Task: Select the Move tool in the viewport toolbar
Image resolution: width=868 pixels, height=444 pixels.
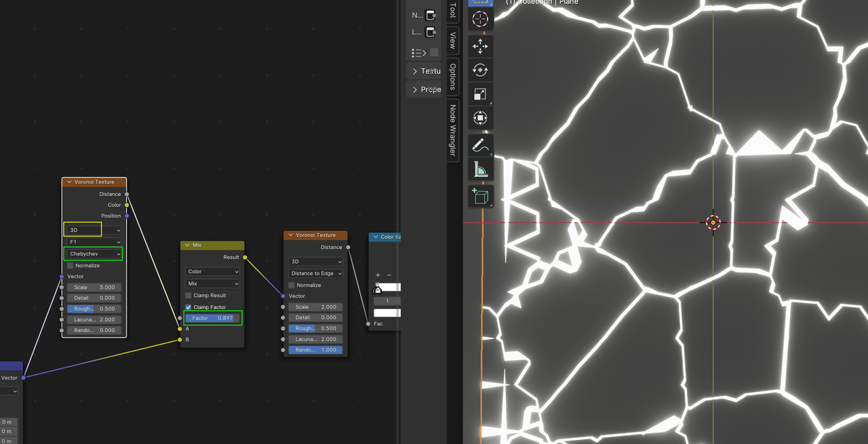Action: (480, 46)
